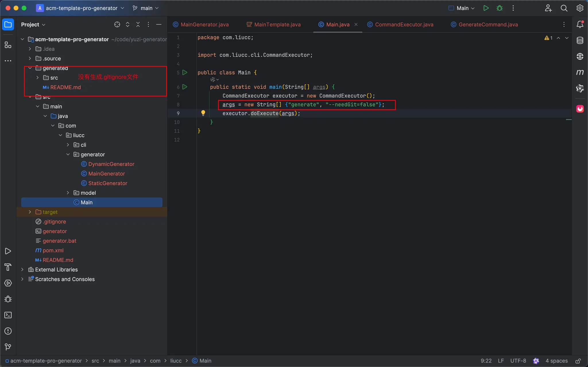The image size is (588, 367).
Task: Expand the target folder in project tree
Action: coord(30,212)
